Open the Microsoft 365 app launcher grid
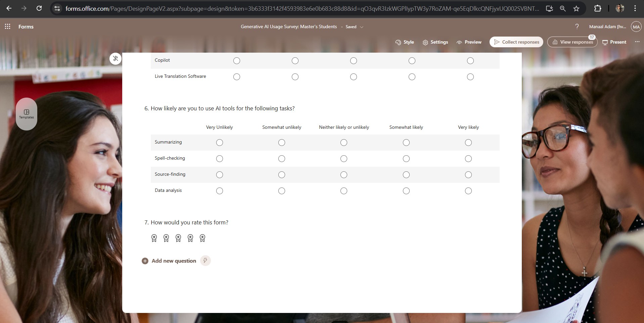644x323 pixels. (x=7, y=26)
